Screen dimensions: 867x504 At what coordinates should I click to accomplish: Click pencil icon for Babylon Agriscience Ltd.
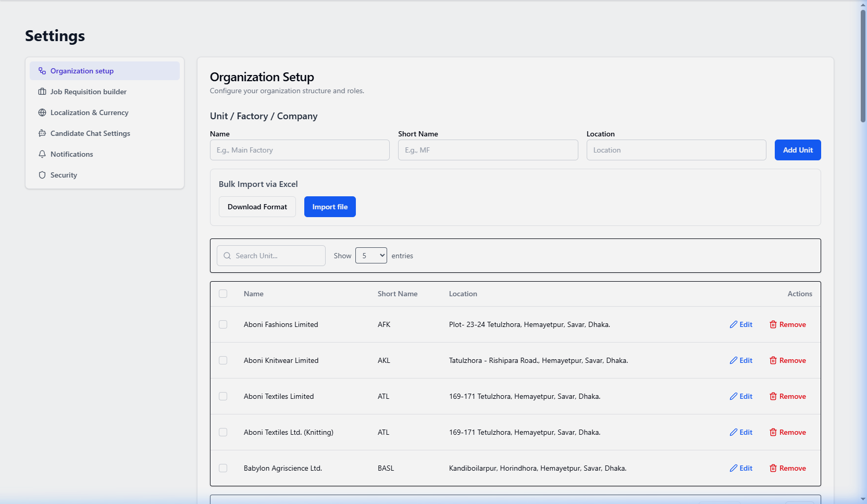[734, 468]
